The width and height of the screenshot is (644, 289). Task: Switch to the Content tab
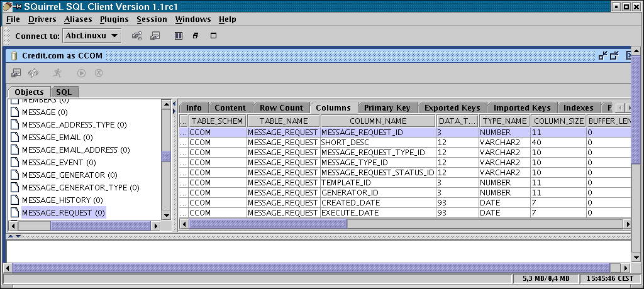point(230,108)
